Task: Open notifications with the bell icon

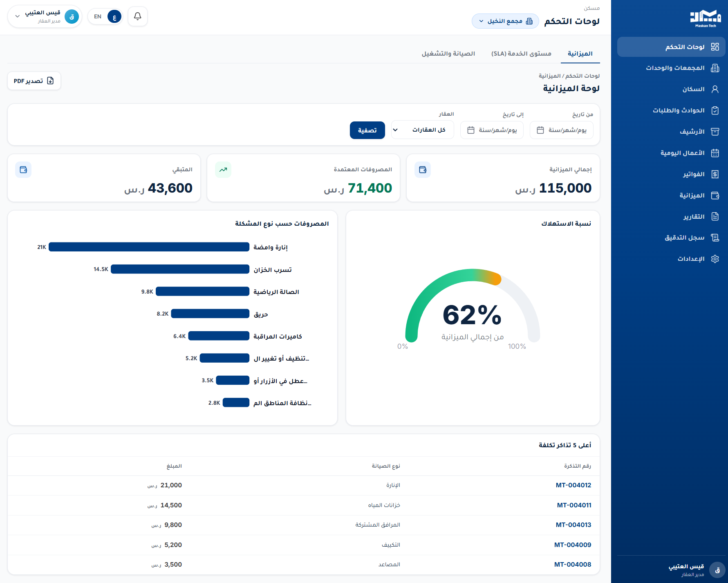Action: [x=138, y=16]
